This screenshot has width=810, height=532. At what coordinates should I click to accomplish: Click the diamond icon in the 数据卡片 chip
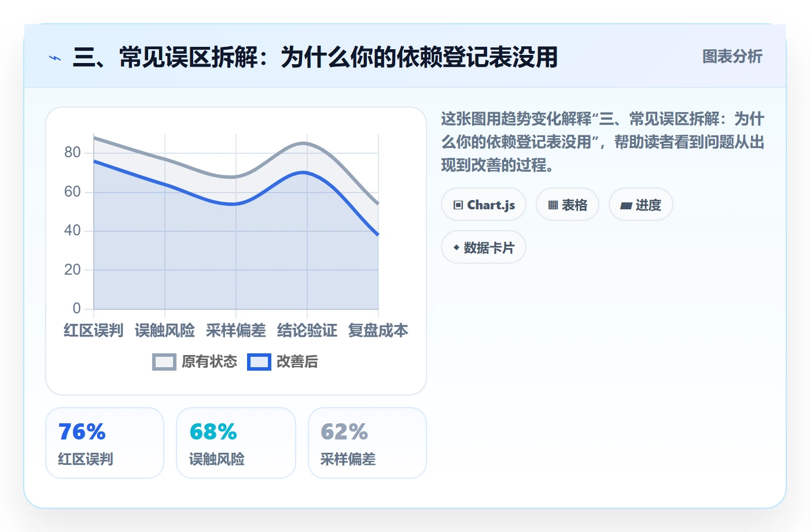pyautogui.click(x=456, y=247)
